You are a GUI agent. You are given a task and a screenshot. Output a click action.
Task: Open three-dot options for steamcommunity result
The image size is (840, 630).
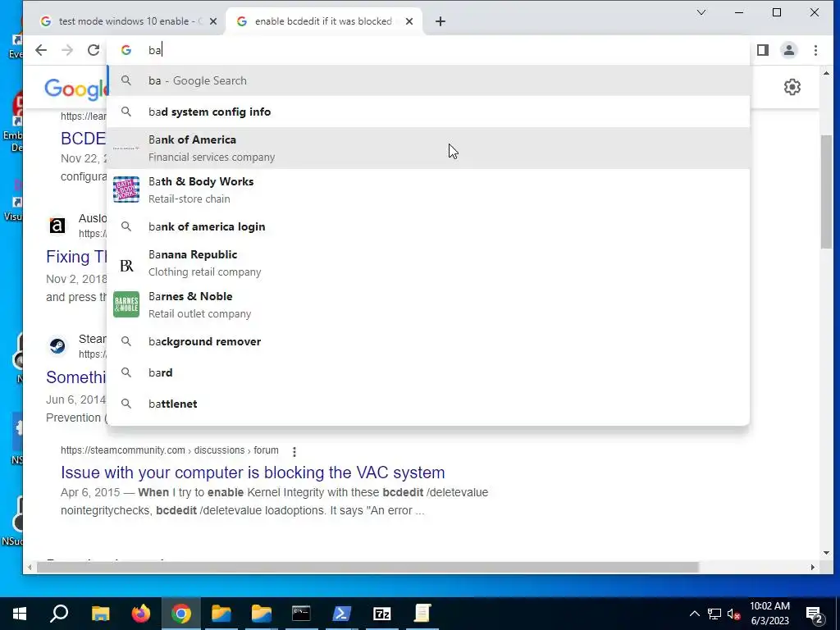point(294,452)
